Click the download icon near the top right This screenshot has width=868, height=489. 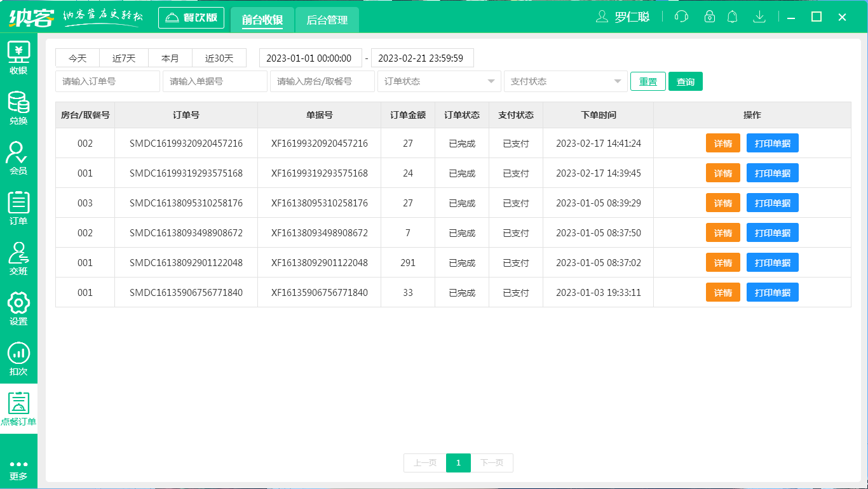[x=759, y=17]
